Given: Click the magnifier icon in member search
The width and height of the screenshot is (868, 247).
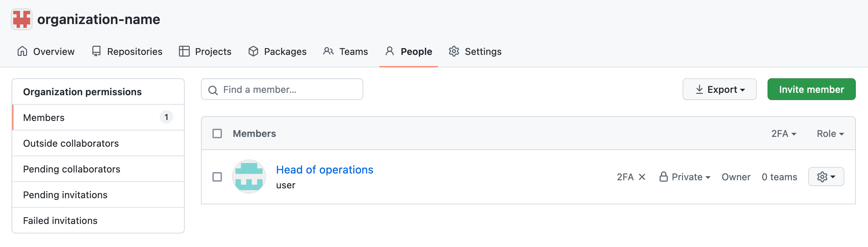Looking at the screenshot, I should point(213,90).
